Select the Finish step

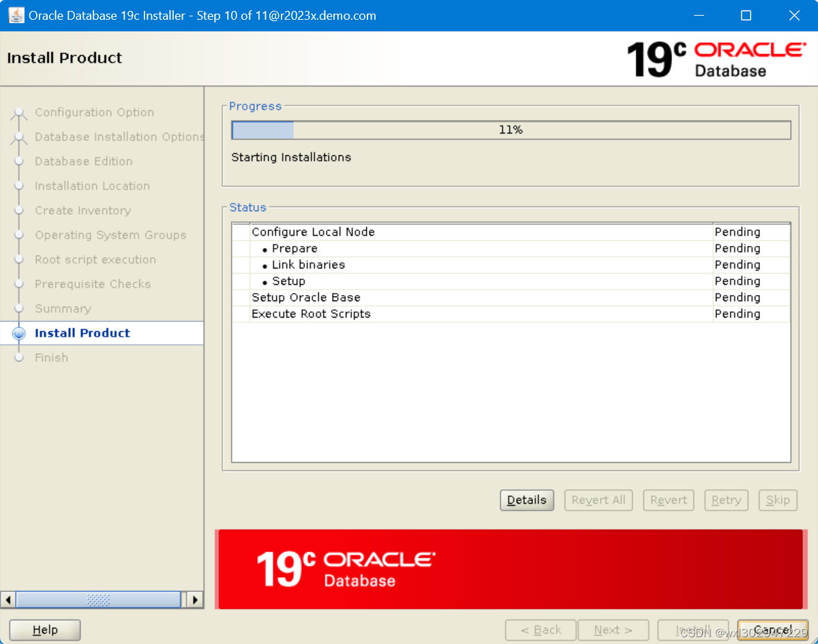51,358
